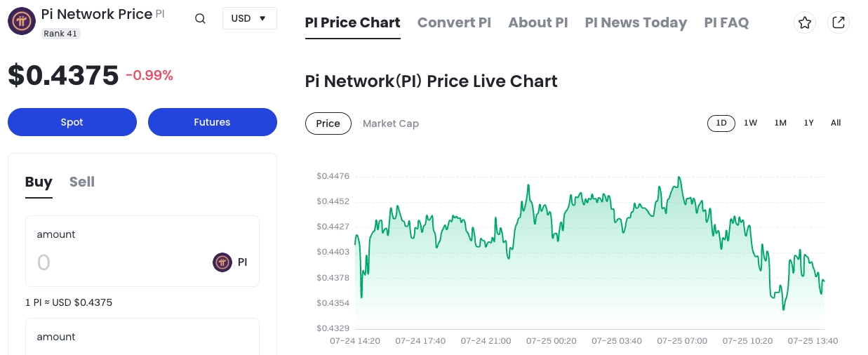
Task: Select the 1D time range
Action: coord(721,123)
